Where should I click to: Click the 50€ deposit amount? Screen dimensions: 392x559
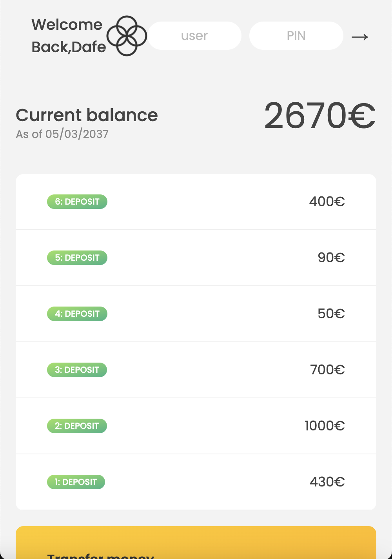tap(331, 314)
